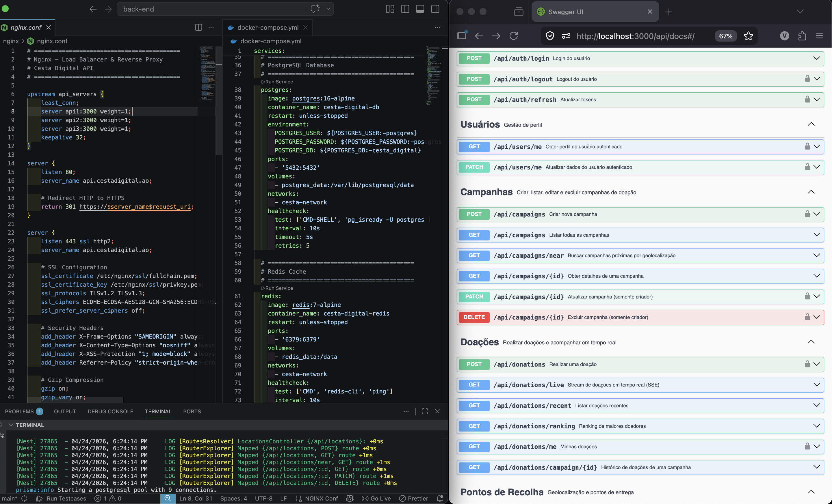Reload the Swagger UI page
The image size is (832, 504).
pyautogui.click(x=514, y=36)
